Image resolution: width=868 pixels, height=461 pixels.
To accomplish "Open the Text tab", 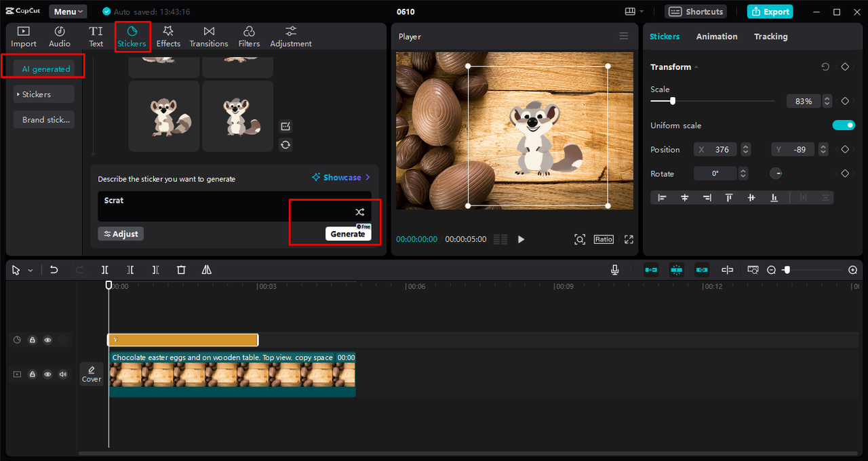I will [x=96, y=37].
